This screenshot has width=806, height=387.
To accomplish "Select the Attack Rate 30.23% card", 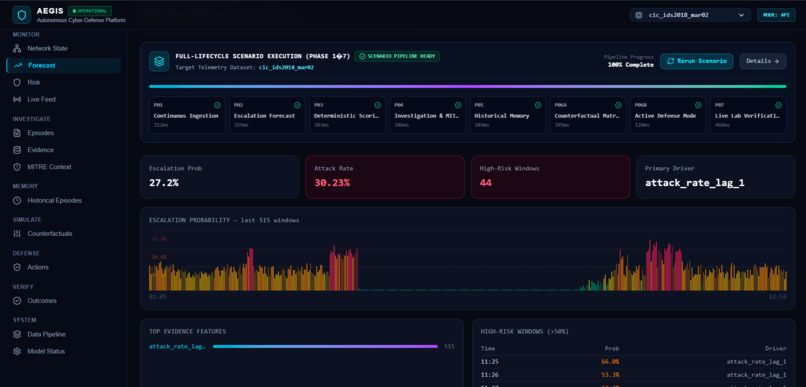I will tap(385, 177).
